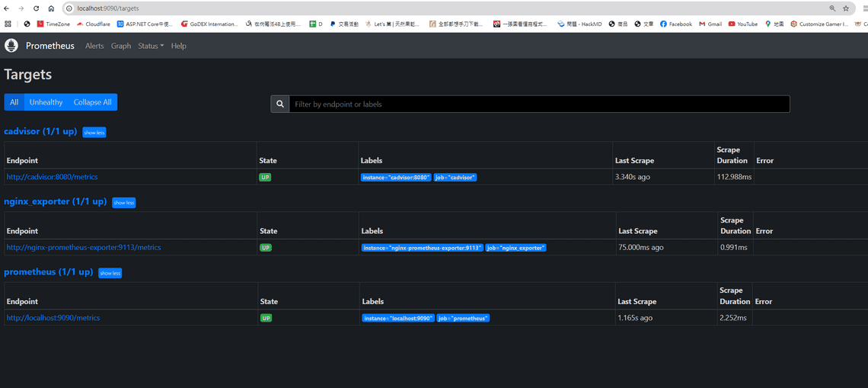
Task: Collapse nginx_exporter group with show less
Action: (123, 203)
